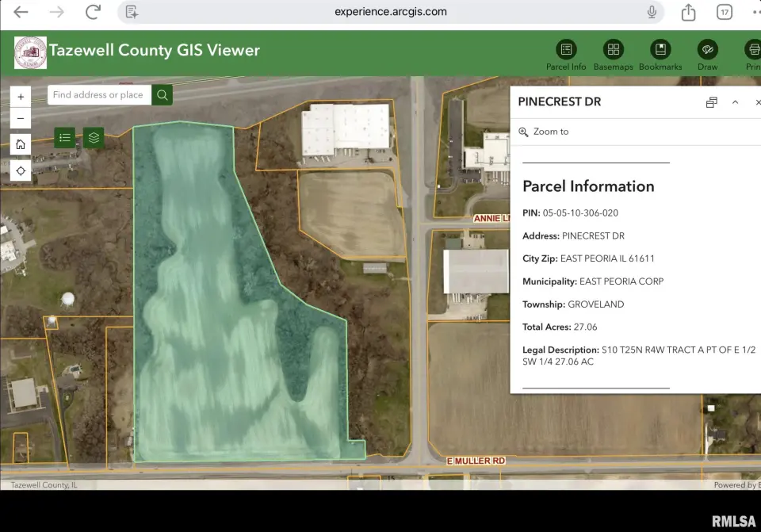761x532 pixels.
Task: Show open browser tabs overview
Action: [724, 12]
